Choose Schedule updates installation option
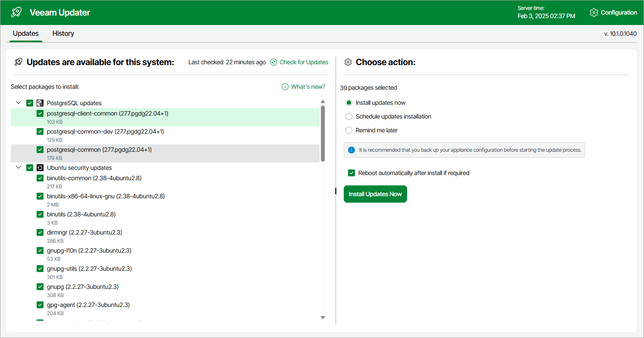Screen dimensions: 644x338 coord(349,116)
